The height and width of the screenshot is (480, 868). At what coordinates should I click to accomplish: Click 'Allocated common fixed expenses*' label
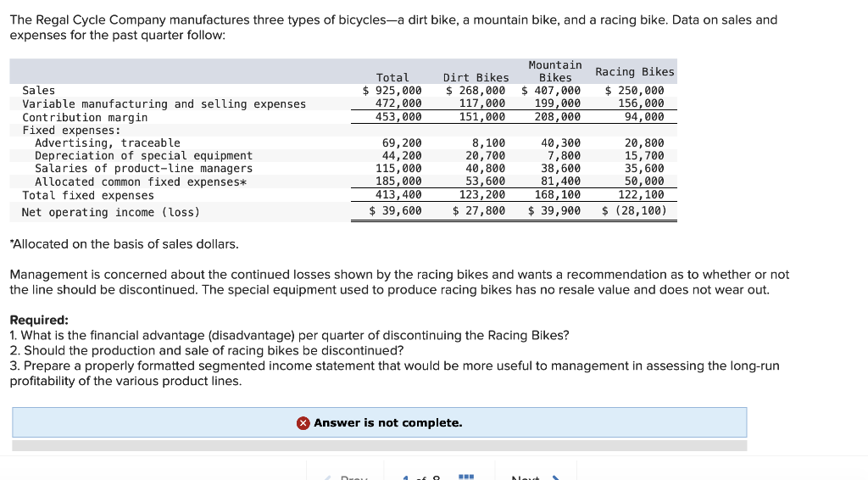(x=141, y=181)
